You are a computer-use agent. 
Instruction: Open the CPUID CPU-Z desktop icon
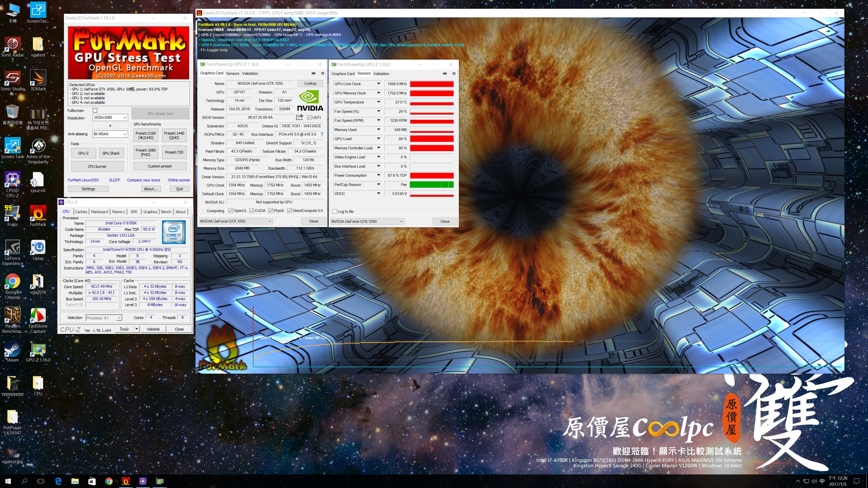click(x=12, y=184)
